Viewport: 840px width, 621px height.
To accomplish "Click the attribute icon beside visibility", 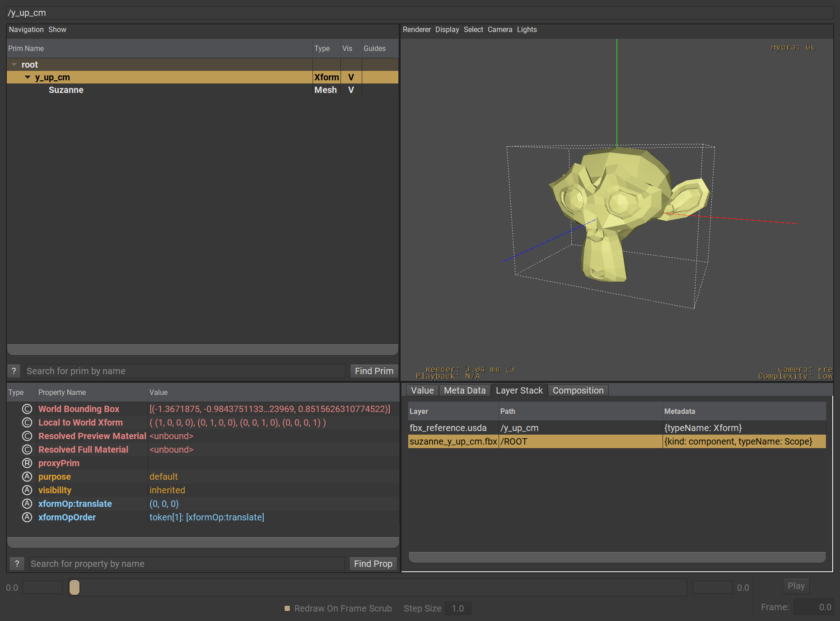I will point(27,490).
